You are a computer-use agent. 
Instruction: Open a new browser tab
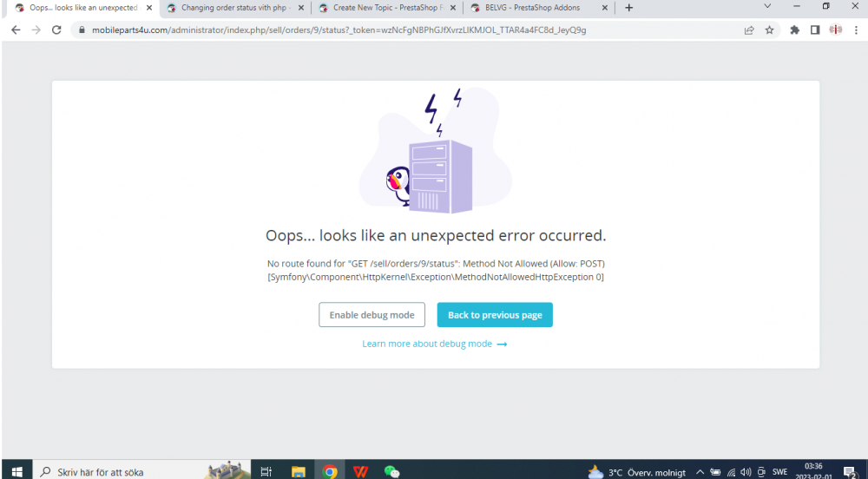tap(628, 8)
